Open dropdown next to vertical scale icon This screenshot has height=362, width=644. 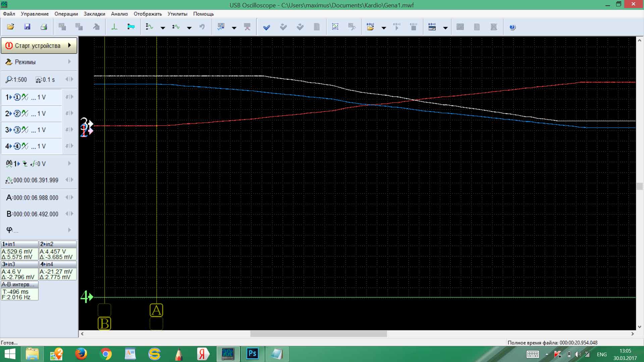click(x=163, y=28)
